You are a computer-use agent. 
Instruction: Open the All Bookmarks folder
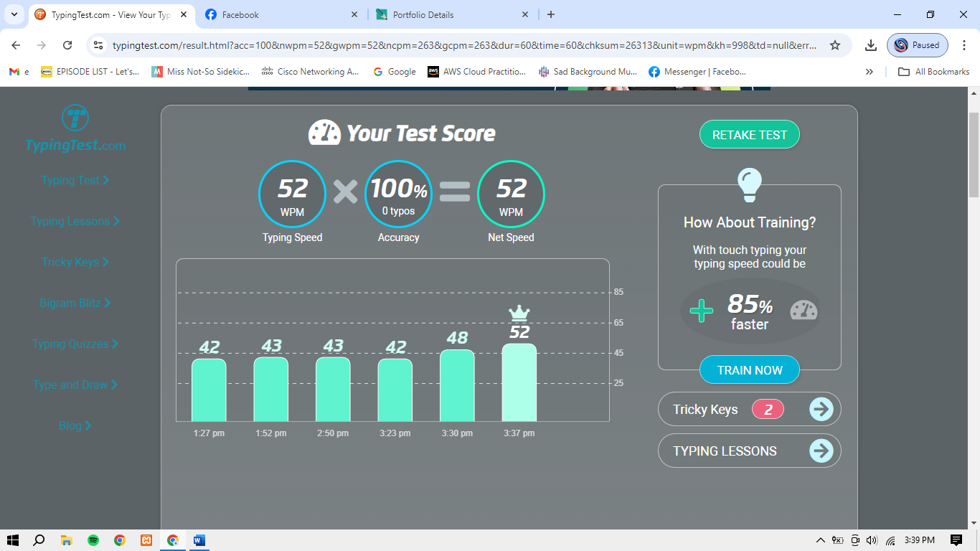pyautogui.click(x=934, y=72)
